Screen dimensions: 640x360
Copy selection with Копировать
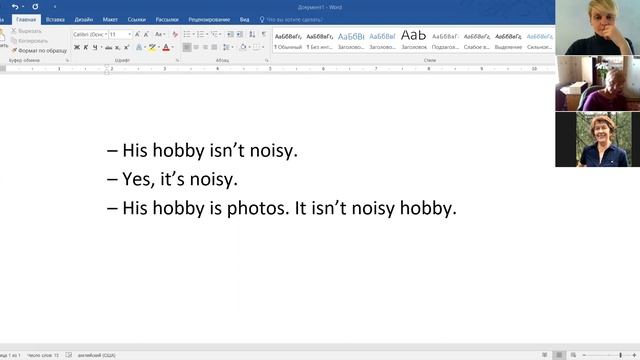click(29, 41)
